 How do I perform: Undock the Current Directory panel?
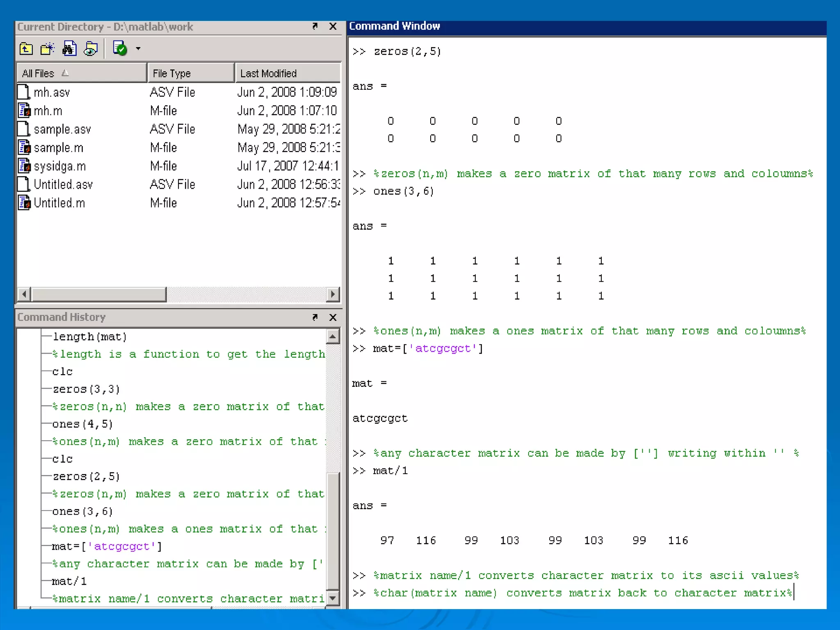click(315, 27)
